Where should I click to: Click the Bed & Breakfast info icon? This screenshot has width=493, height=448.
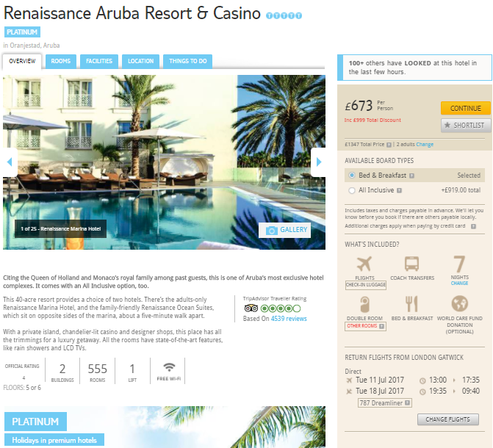411,176
